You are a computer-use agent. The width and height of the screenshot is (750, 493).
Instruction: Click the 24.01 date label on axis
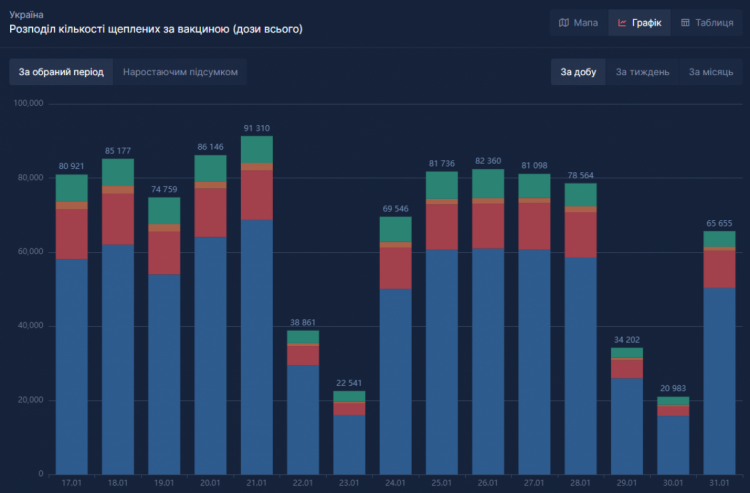[x=395, y=483]
